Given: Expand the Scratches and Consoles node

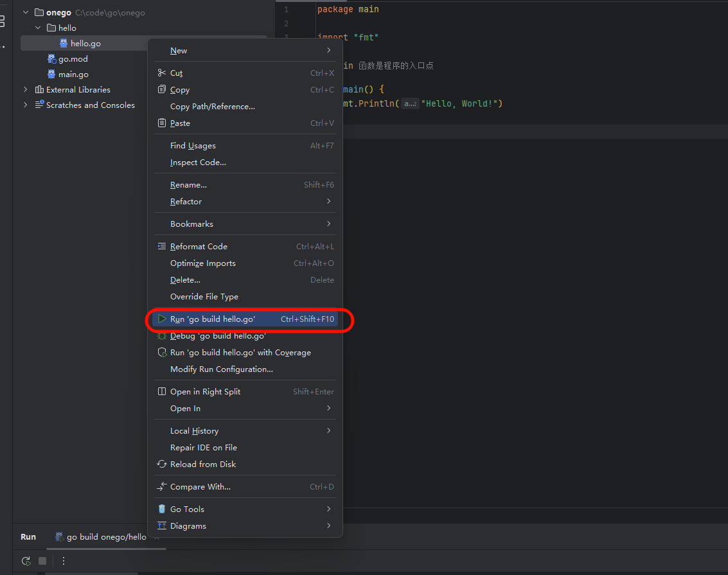Looking at the screenshot, I should click(26, 105).
